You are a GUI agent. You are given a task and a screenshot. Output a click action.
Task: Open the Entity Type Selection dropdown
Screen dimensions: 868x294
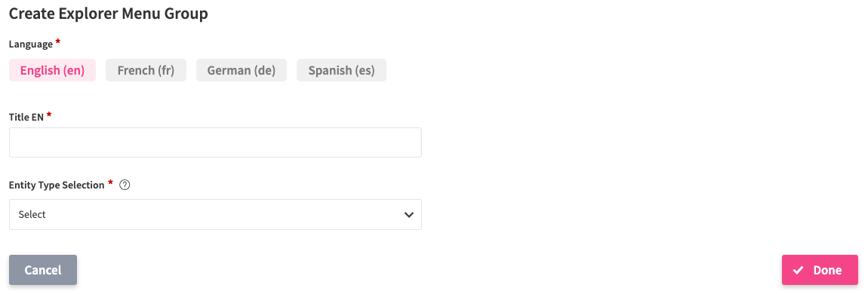click(215, 214)
